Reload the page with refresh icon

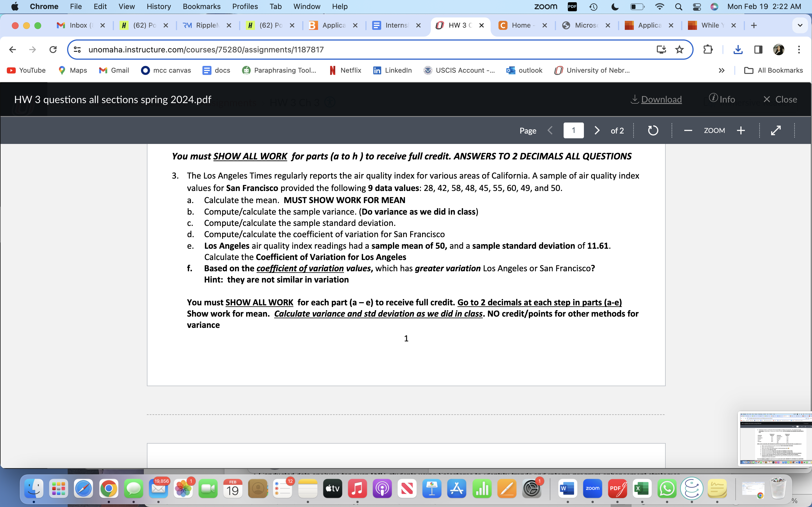(53, 50)
